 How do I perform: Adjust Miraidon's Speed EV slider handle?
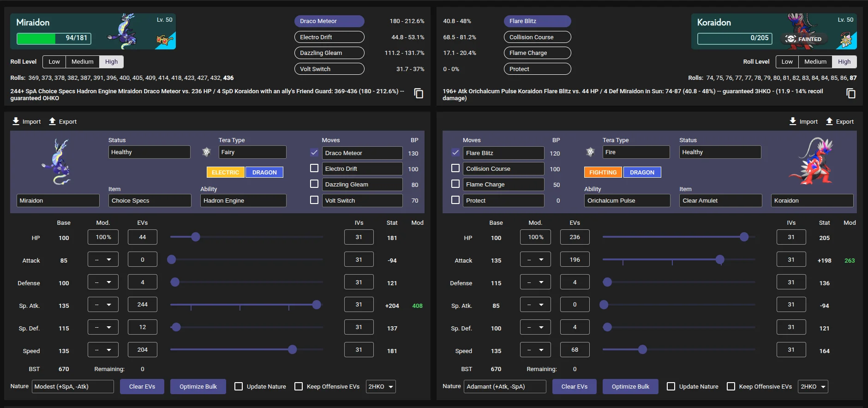point(292,349)
